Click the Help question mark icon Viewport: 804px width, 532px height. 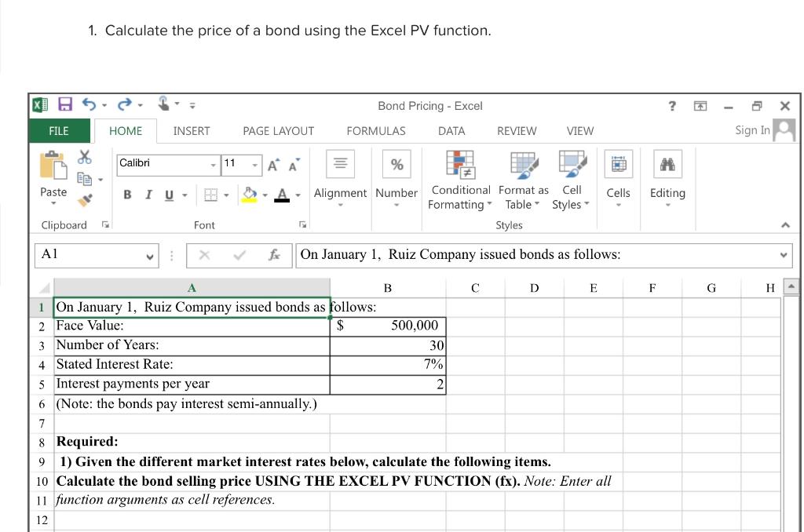(x=672, y=106)
